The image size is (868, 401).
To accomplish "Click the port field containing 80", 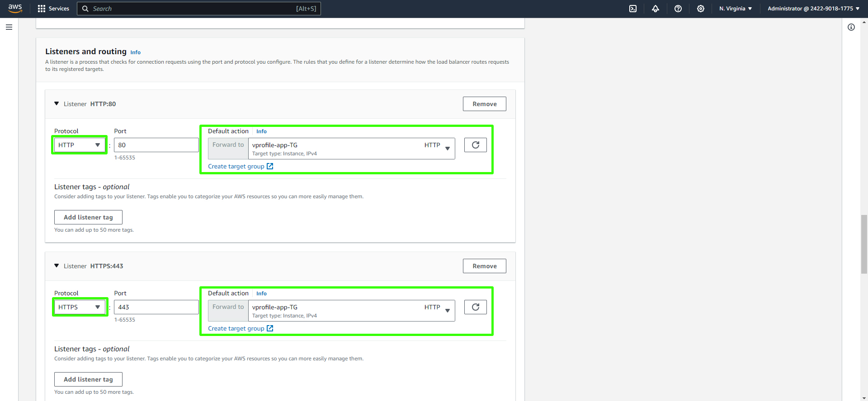I will pos(156,145).
